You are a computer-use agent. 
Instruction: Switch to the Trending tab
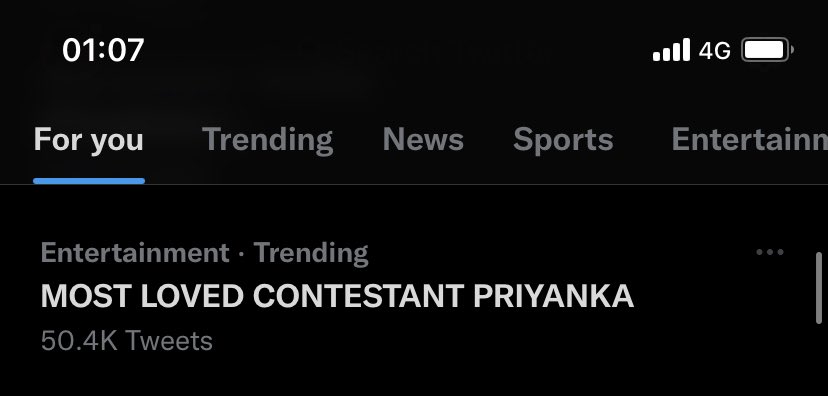click(268, 140)
